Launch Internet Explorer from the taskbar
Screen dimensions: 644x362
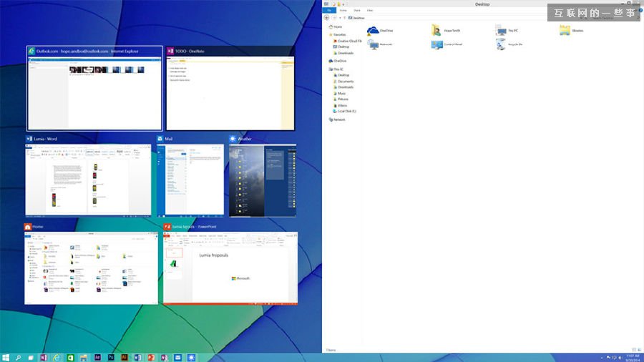(x=57, y=358)
